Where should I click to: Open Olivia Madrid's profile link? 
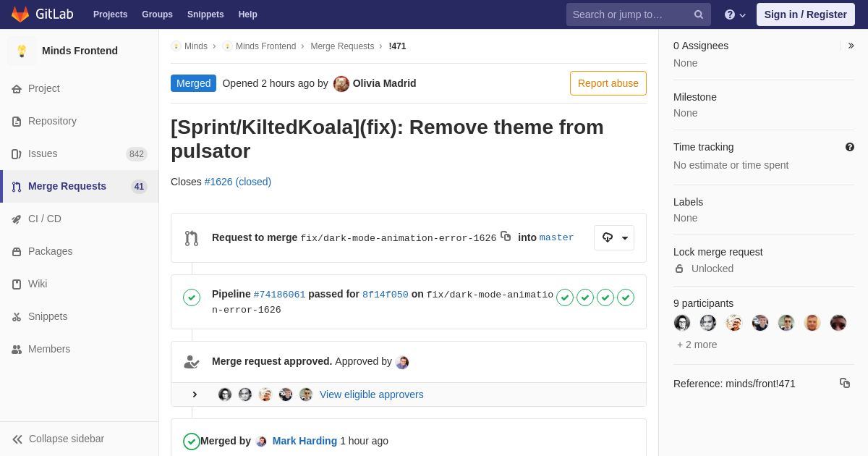384,83
